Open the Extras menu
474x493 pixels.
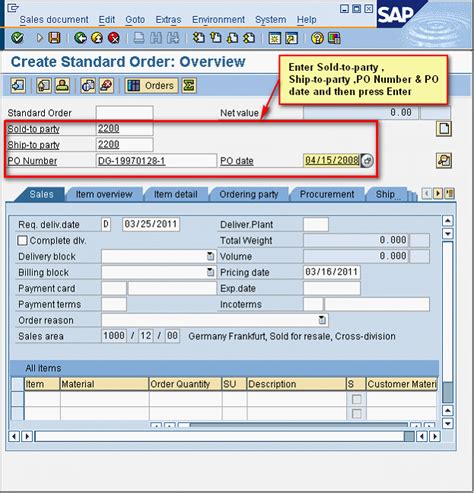[x=168, y=20]
